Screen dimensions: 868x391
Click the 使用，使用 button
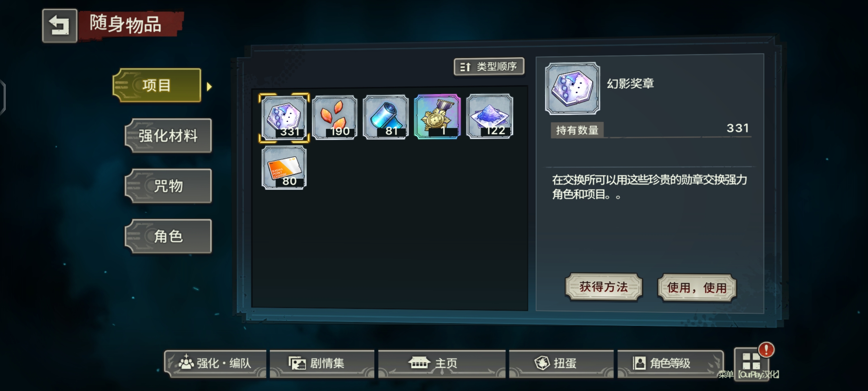coord(697,288)
